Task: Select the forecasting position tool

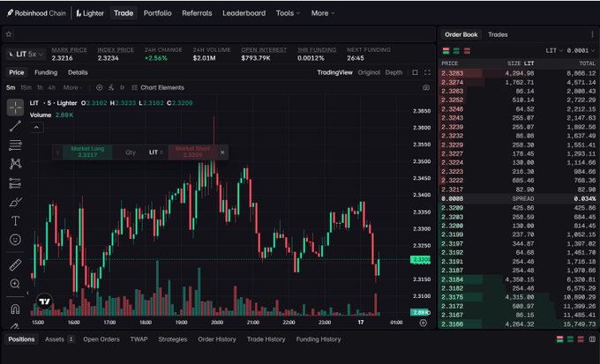Action: [x=15, y=183]
